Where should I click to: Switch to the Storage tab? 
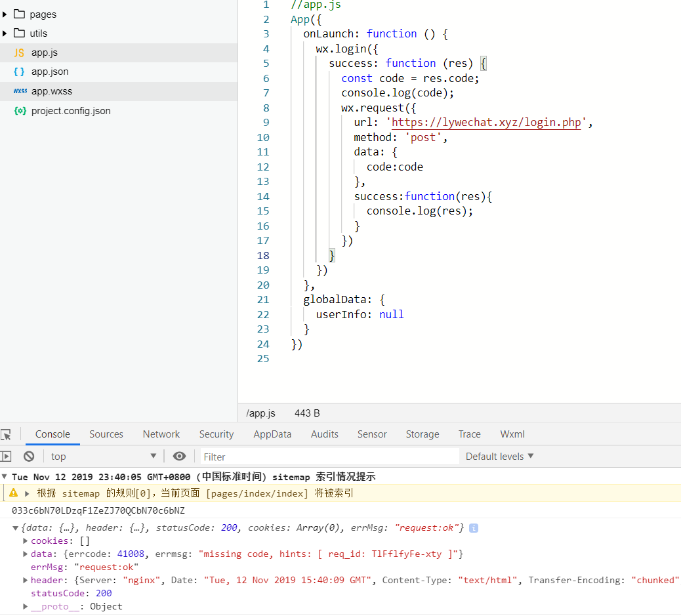coord(422,434)
